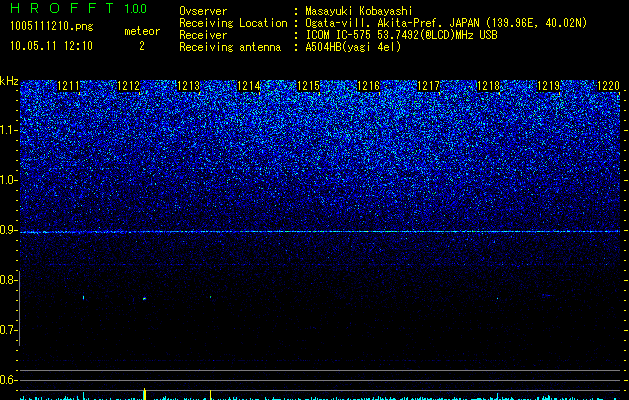The image size is (629, 400).
Task: Click the 0.7 frequency axis label
Action: click(8, 330)
